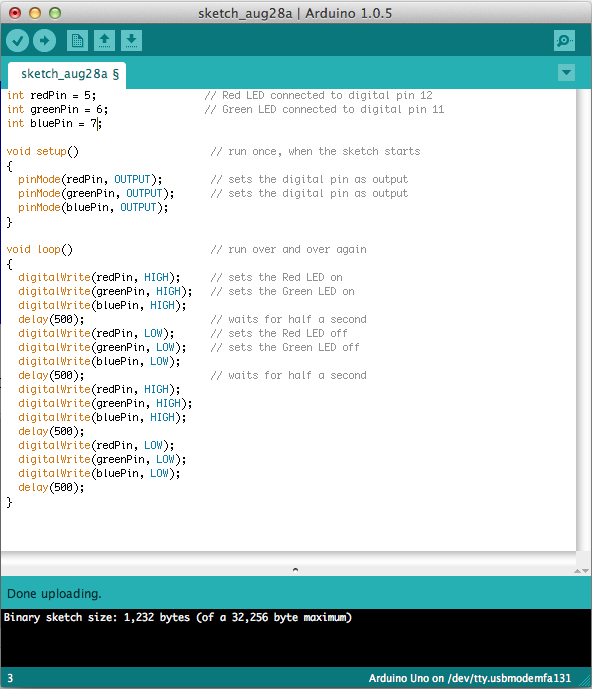Click the Upload arrow button
Image resolution: width=592 pixels, height=689 pixels.
[x=44, y=41]
